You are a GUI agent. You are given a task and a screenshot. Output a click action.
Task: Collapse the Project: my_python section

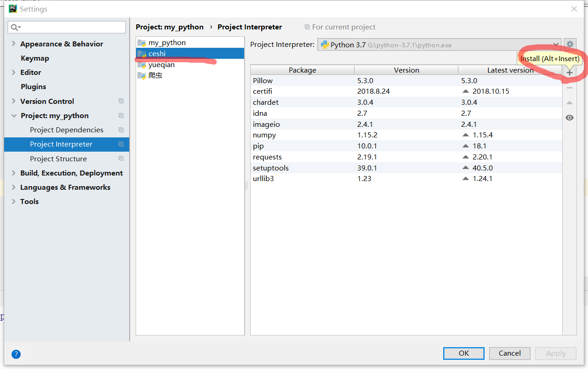pos(14,116)
